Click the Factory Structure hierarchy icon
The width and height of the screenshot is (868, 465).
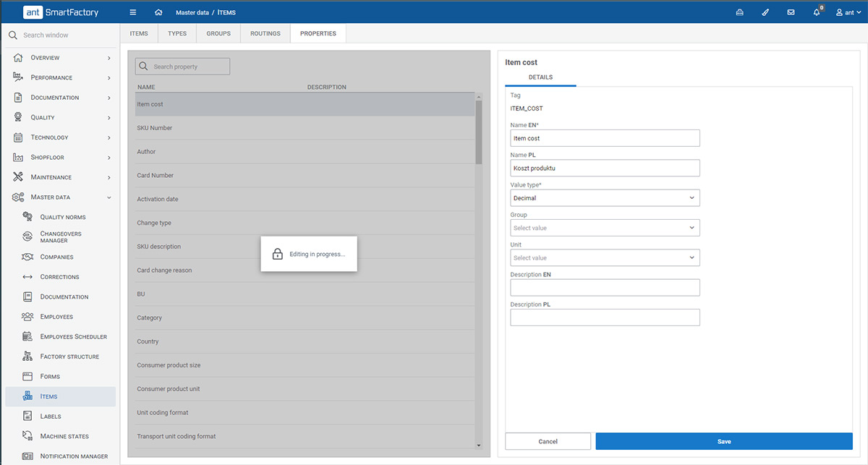[x=27, y=357]
